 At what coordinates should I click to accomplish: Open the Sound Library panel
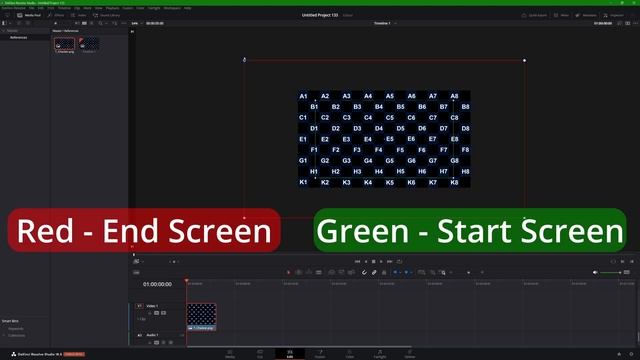point(107,15)
